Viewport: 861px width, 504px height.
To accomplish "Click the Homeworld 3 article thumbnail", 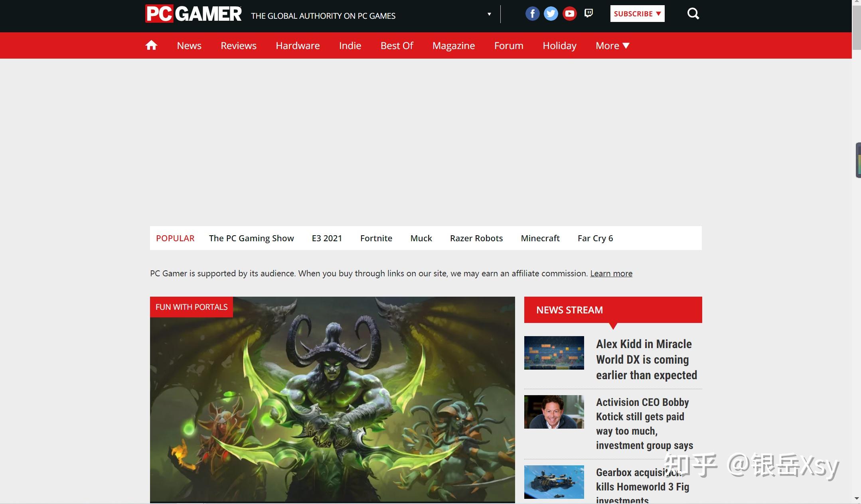I will [x=554, y=482].
